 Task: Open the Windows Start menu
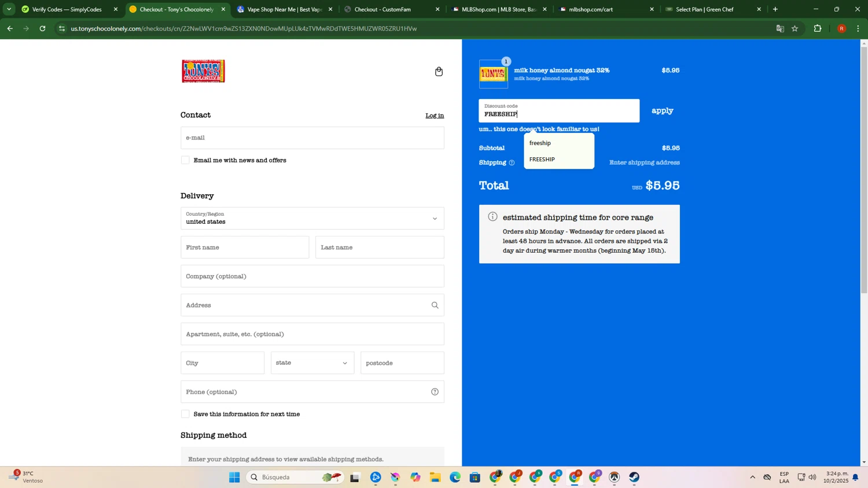point(234,477)
